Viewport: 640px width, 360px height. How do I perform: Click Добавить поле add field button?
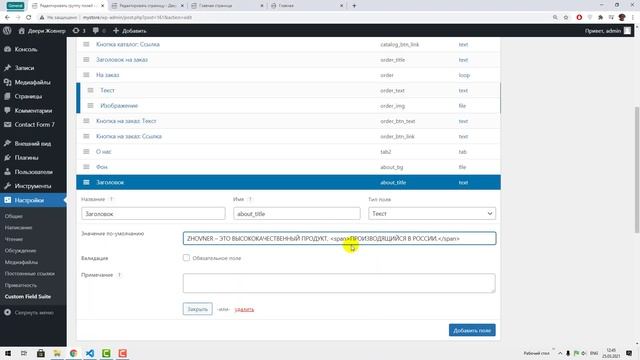click(472, 330)
